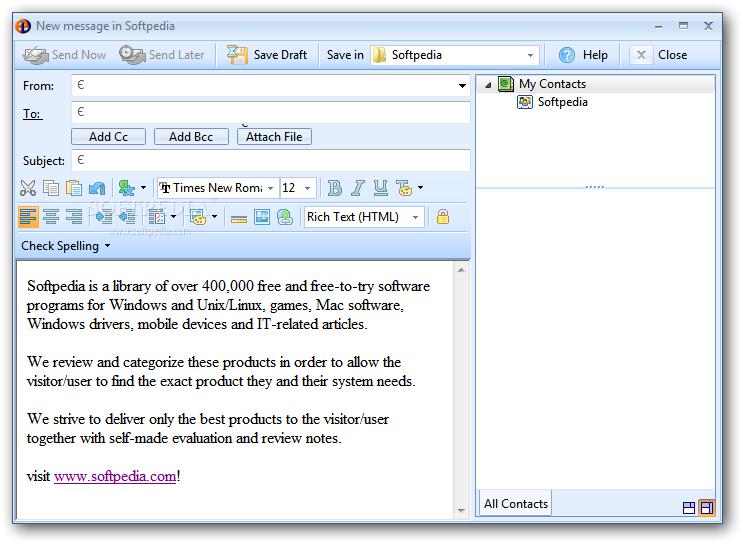Open the encoding icon dropdown arrow

coord(143,188)
